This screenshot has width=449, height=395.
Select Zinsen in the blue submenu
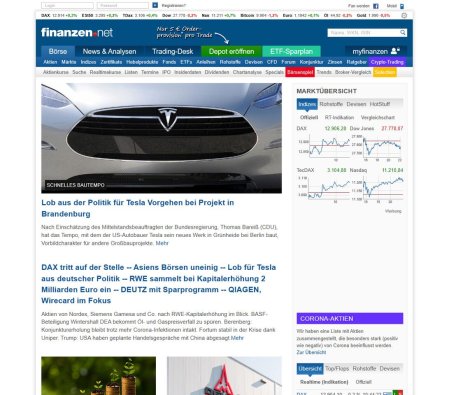click(335, 62)
